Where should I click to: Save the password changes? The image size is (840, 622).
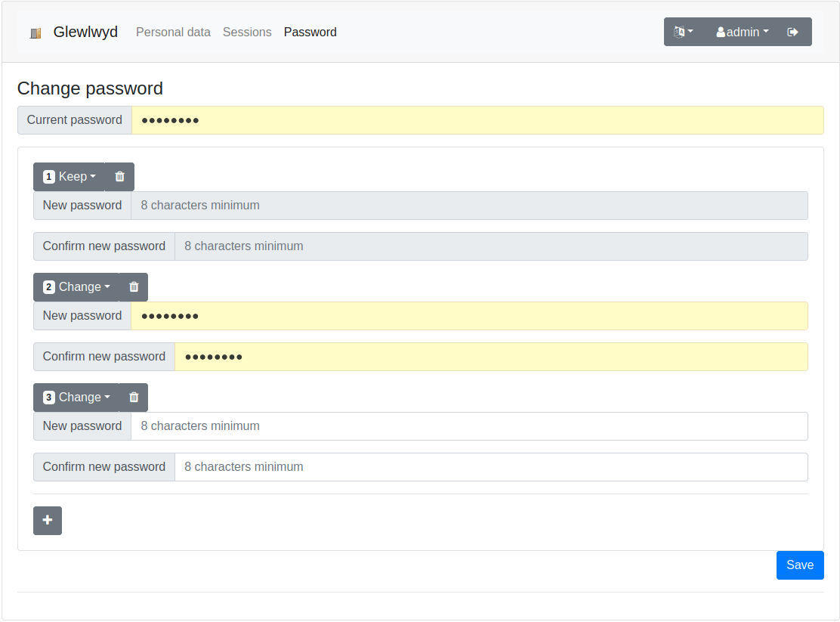(x=800, y=565)
